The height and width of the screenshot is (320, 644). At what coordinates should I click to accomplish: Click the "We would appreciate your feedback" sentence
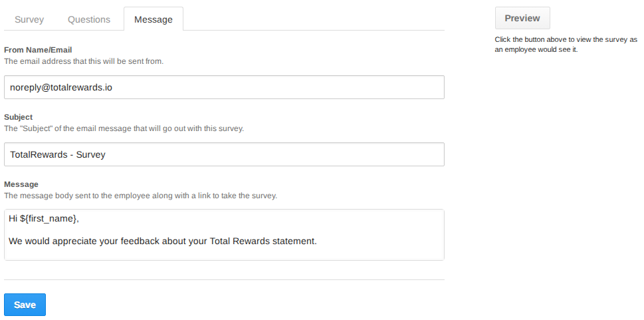tap(163, 240)
